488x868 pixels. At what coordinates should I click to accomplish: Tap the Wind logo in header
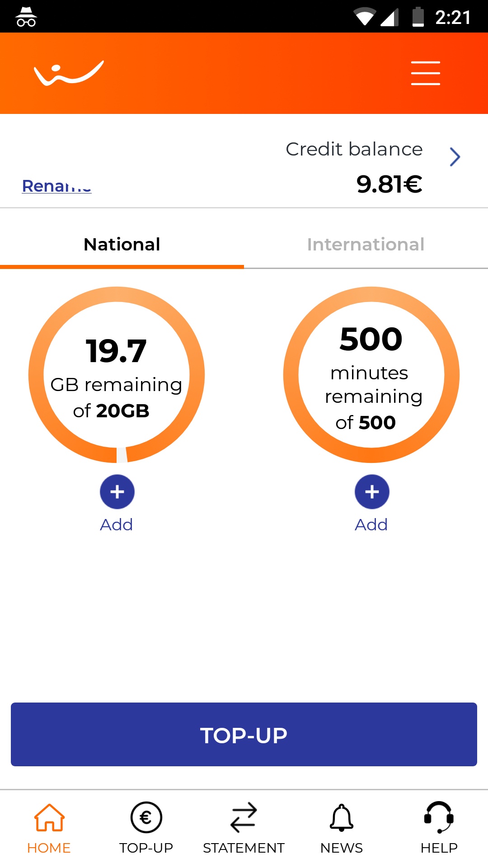click(x=69, y=73)
